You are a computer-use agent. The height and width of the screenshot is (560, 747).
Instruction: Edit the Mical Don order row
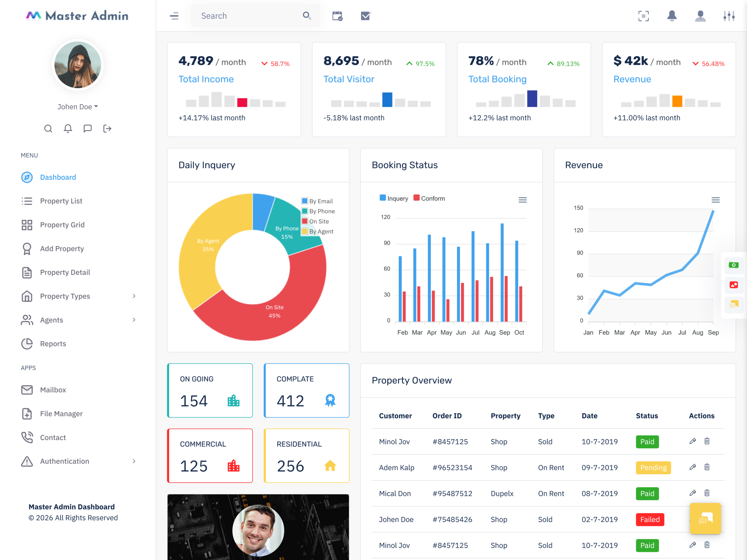click(x=693, y=493)
